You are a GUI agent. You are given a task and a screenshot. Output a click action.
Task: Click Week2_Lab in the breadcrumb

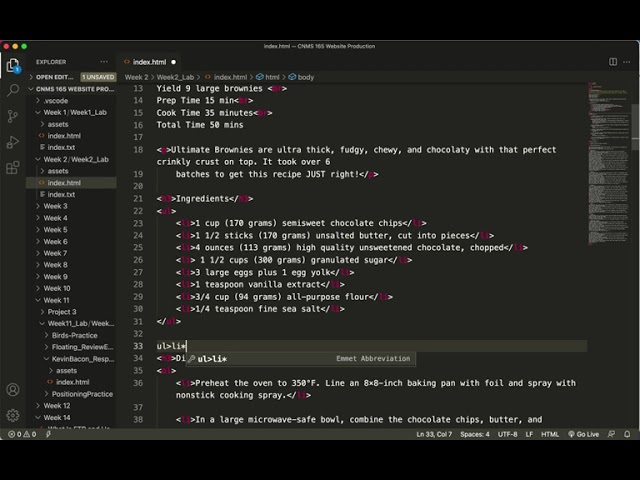pyautogui.click(x=175, y=77)
